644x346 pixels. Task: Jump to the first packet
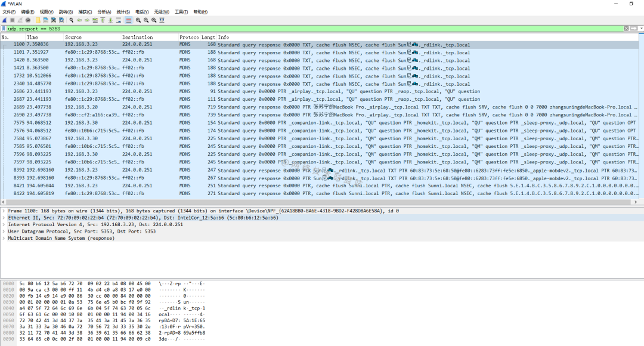[103, 20]
